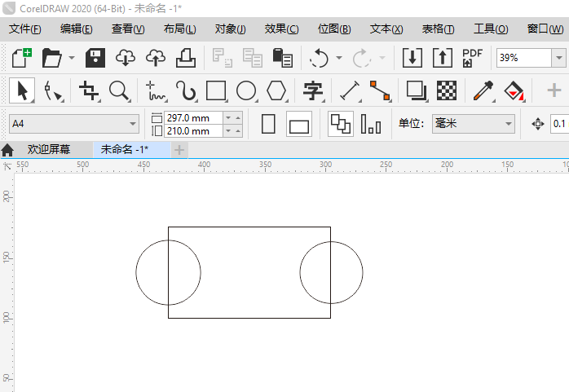This screenshot has height=392, width=569.
Task: Save the document with the floppy disk icon
Action: [x=95, y=58]
